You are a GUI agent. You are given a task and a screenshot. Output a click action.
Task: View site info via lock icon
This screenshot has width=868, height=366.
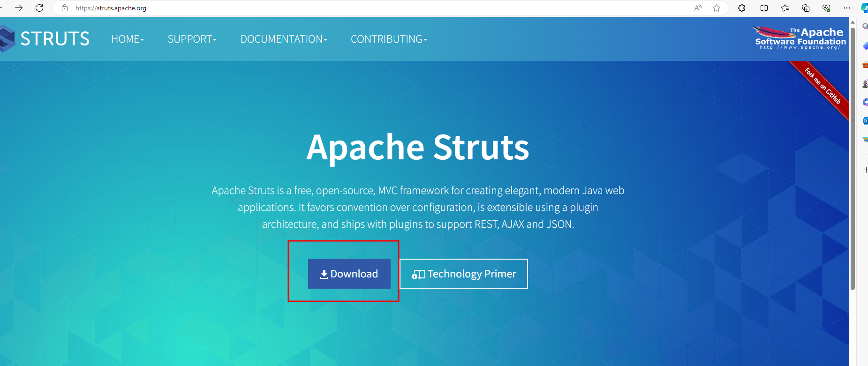65,8
